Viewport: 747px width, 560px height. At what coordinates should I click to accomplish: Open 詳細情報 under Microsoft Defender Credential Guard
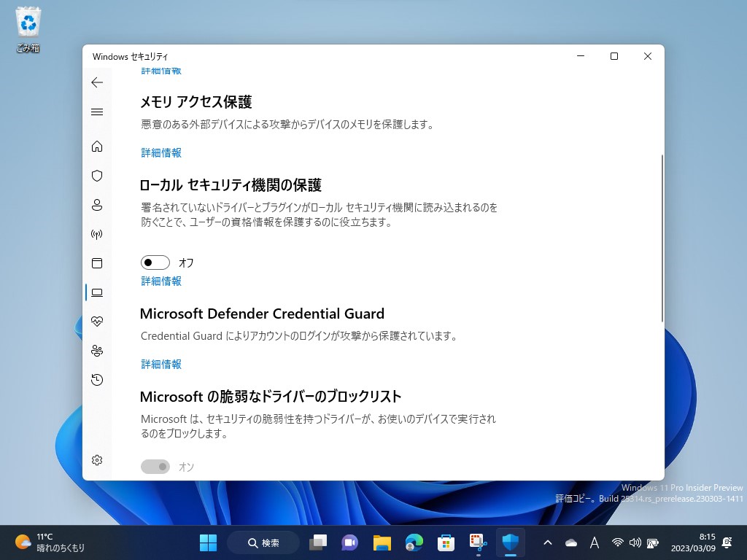click(160, 364)
